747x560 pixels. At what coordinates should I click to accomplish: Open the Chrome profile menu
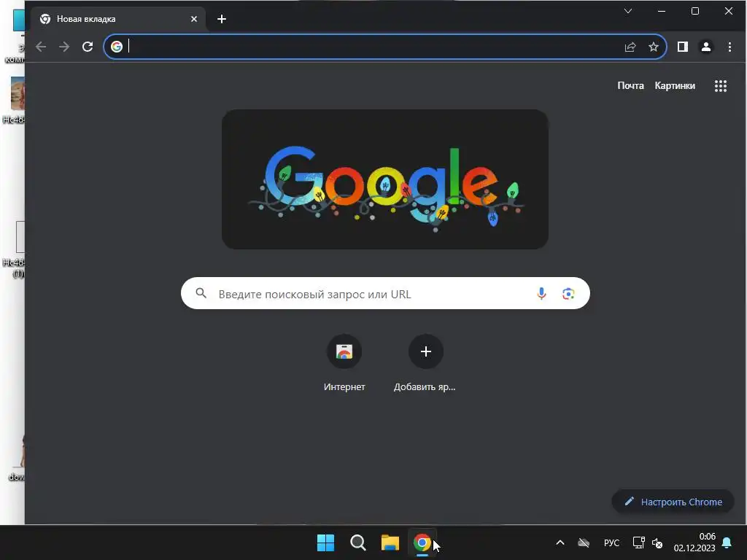point(706,47)
